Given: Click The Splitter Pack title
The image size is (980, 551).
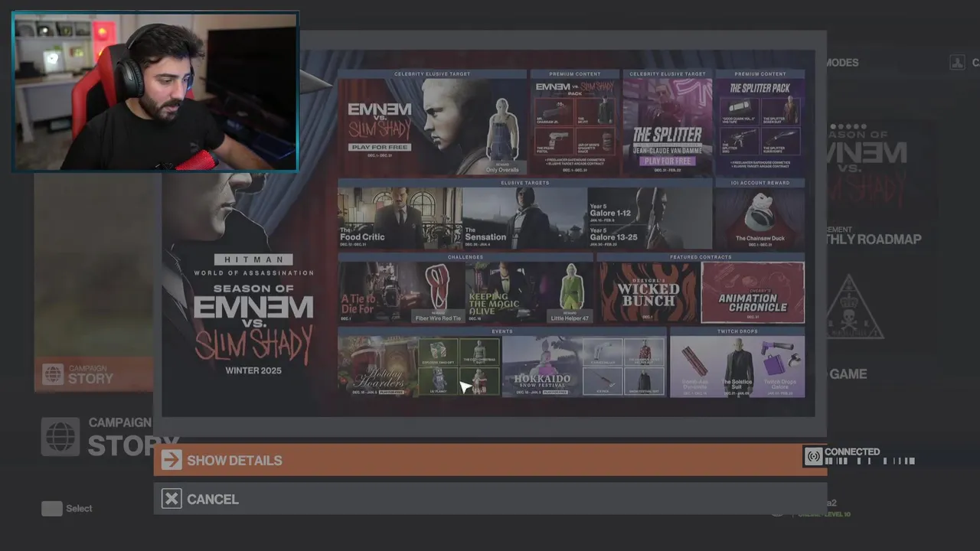Looking at the screenshot, I should click(x=759, y=88).
